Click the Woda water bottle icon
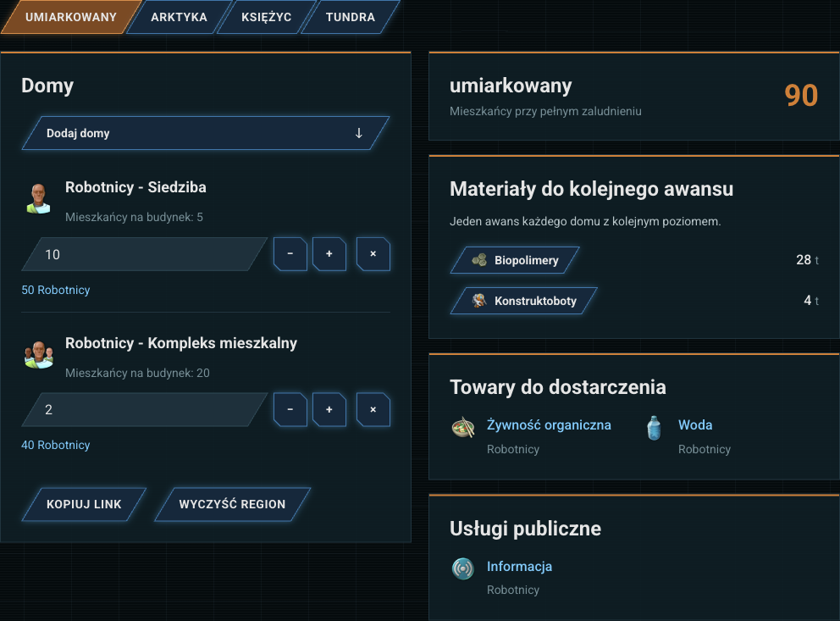 point(654,428)
